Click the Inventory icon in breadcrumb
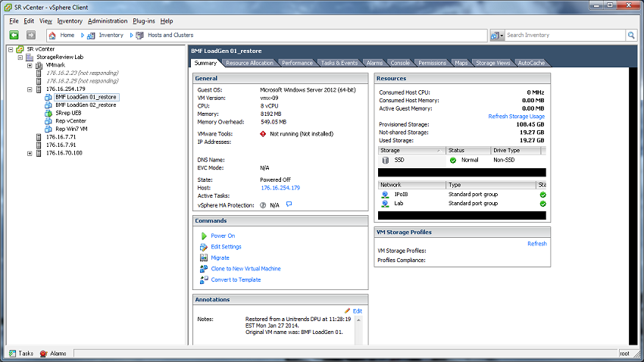 click(x=91, y=36)
